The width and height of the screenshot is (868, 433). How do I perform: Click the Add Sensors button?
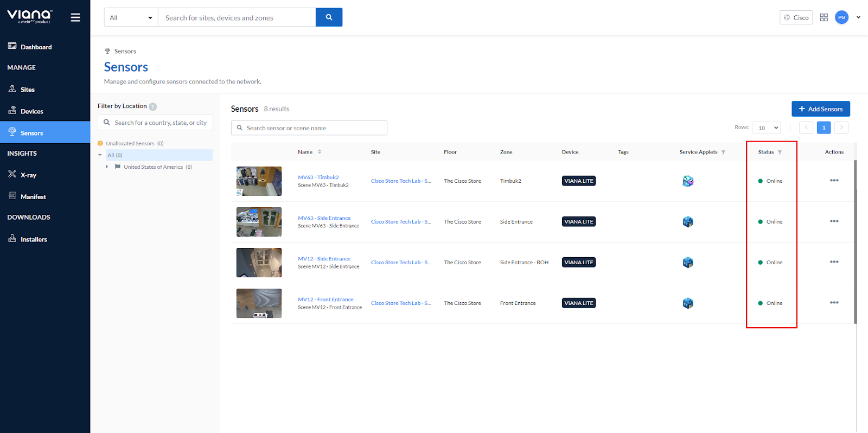click(x=820, y=109)
